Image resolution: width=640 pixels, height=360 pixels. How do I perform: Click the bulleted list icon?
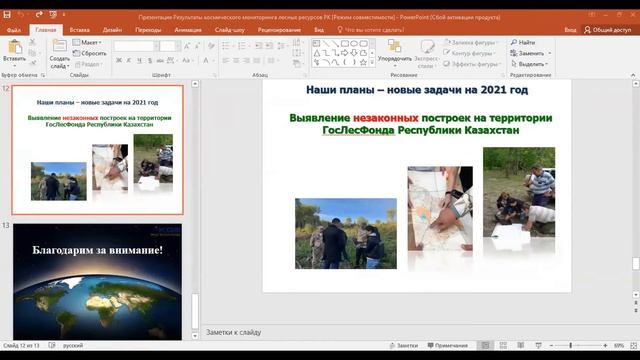point(226,46)
